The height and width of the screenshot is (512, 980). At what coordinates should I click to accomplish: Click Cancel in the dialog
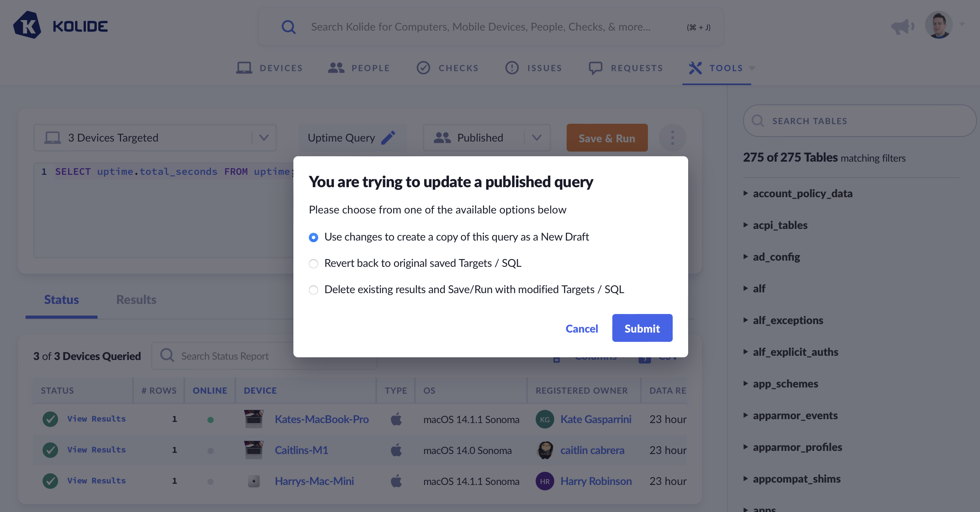pyautogui.click(x=582, y=328)
